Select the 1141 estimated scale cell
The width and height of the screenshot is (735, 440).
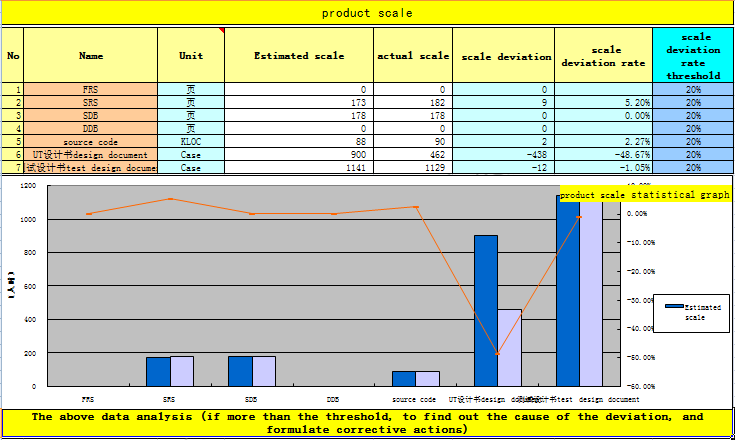299,168
